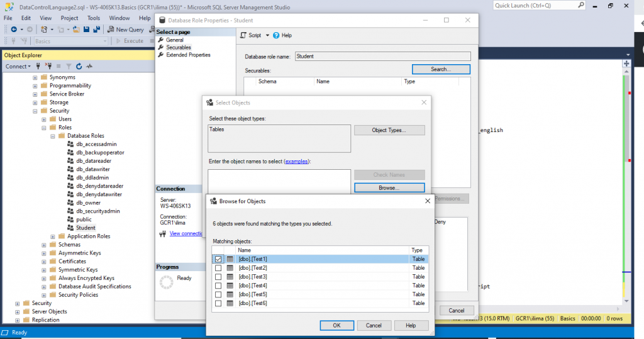This screenshot has height=339, width=644.
Task: Click the Users folder icon
Action: coord(53,119)
